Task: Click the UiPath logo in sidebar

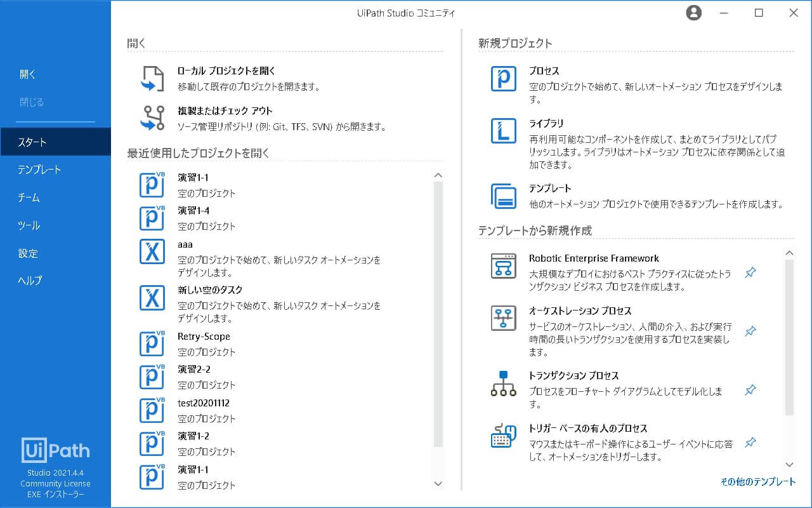Action: coord(55,450)
